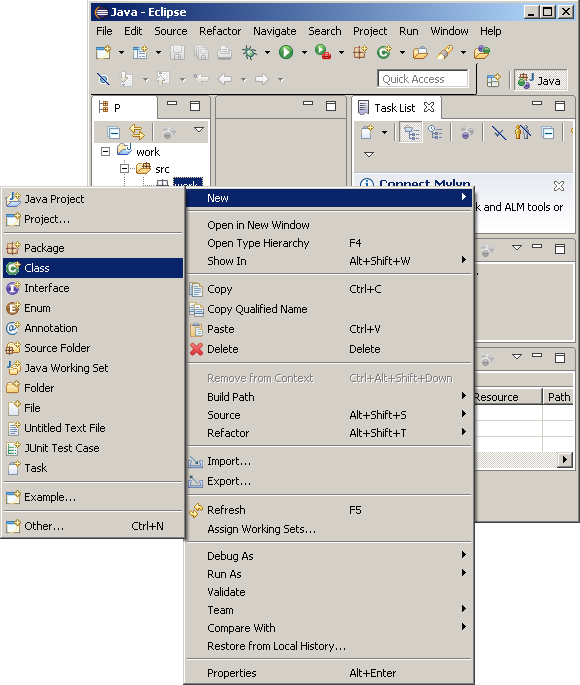Open the Refactor menu in menu bar
Viewport: 580px width, 685px height.
(220, 31)
